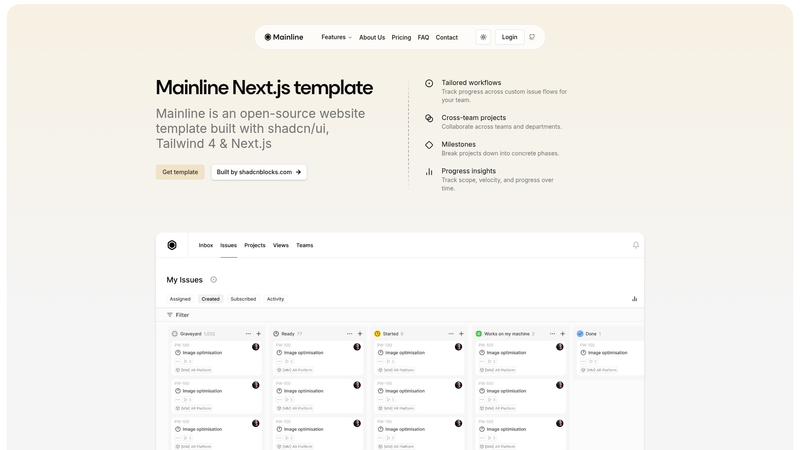
Task: Click the Tailored workflows circle icon
Action: tap(429, 83)
